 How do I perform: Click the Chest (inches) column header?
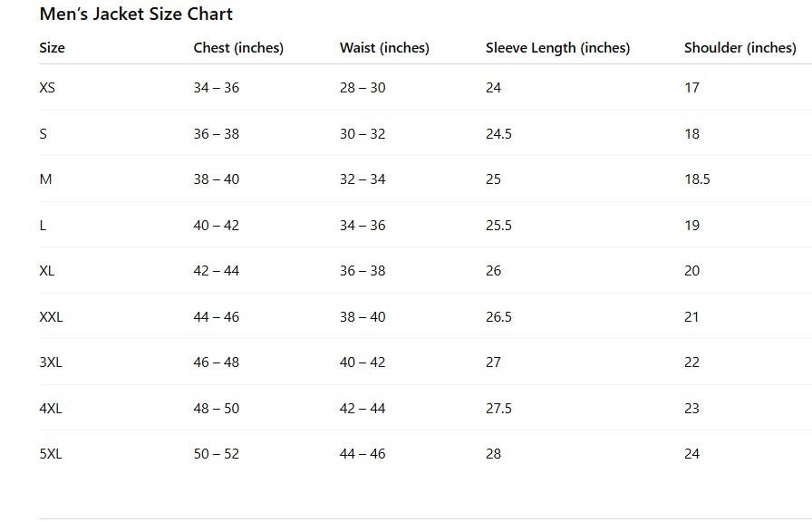click(238, 48)
